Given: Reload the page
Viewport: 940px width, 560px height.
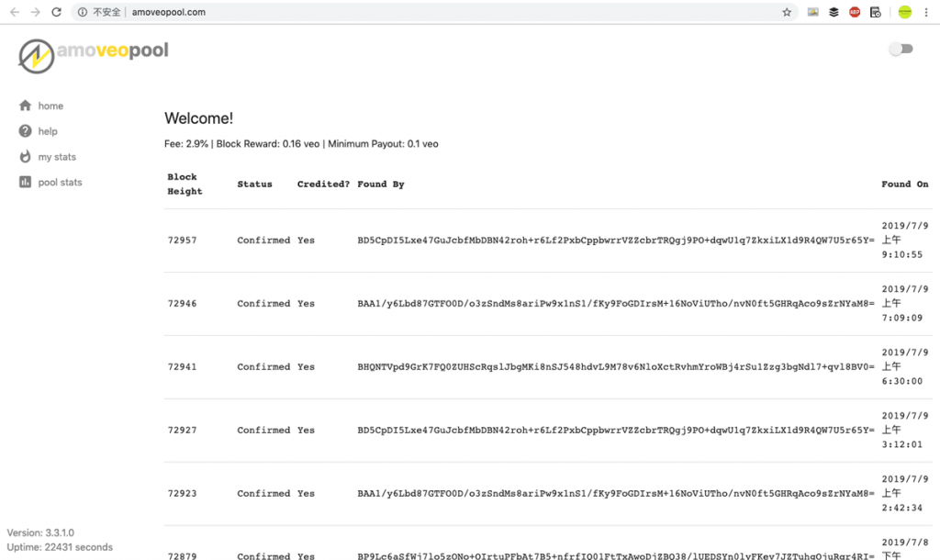Looking at the screenshot, I should [x=57, y=13].
